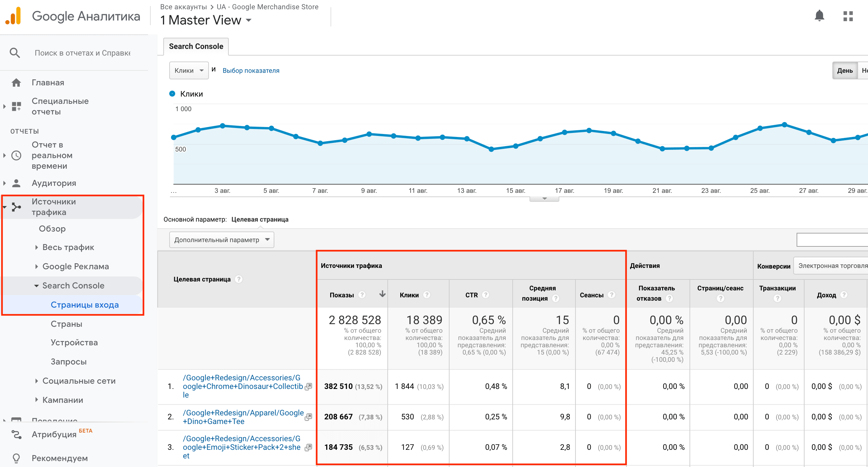Click Выбор показателя link

tap(251, 70)
